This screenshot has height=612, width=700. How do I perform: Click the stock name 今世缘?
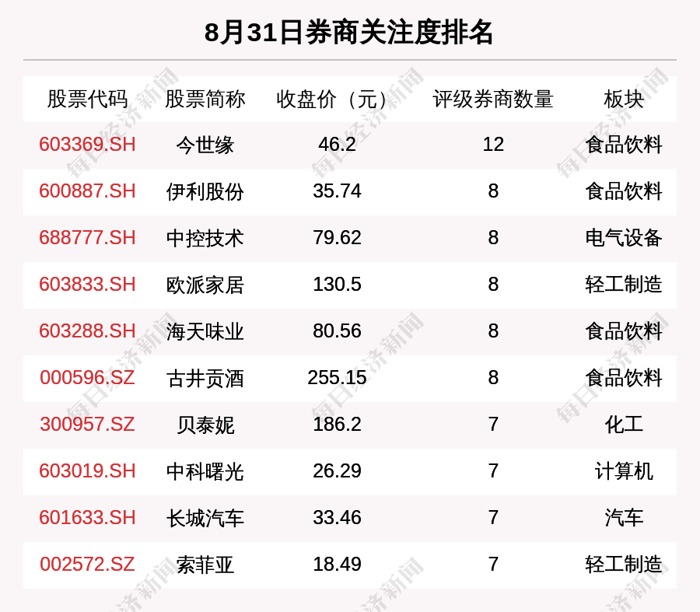[x=205, y=145]
